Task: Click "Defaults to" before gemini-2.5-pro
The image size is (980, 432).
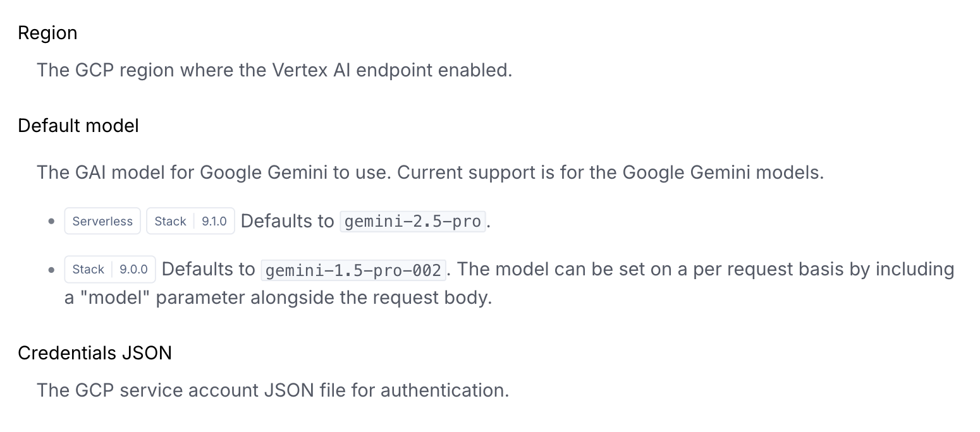Action: [x=288, y=221]
